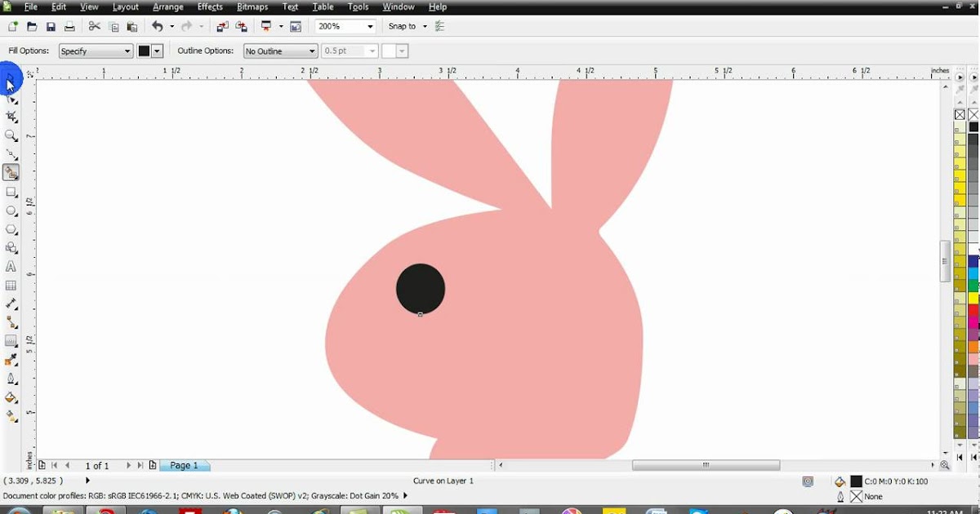
Task: Select the Outline Pen tool
Action: pyautogui.click(x=11, y=379)
